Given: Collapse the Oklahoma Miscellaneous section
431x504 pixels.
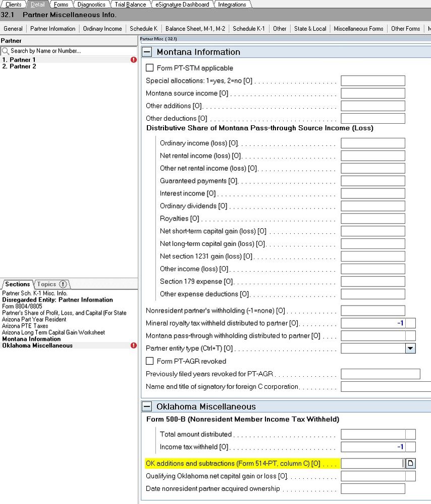Looking at the screenshot, I should pos(146,406).
